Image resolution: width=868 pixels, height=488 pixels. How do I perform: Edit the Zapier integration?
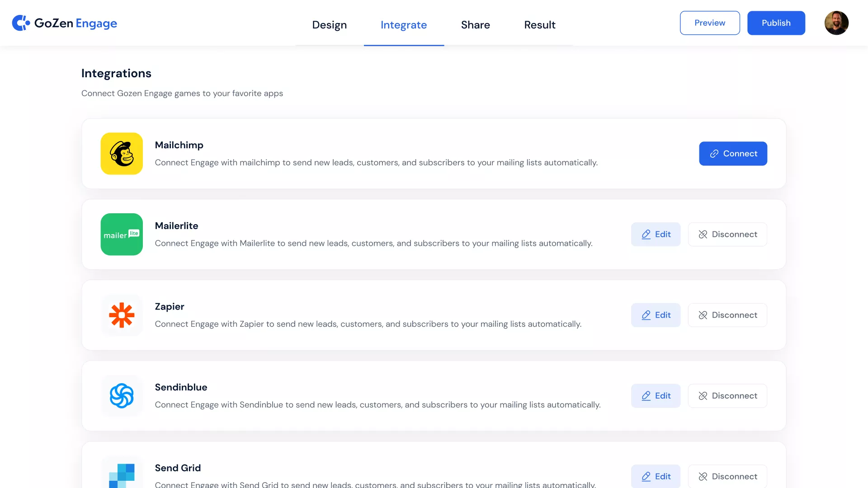pyautogui.click(x=656, y=315)
